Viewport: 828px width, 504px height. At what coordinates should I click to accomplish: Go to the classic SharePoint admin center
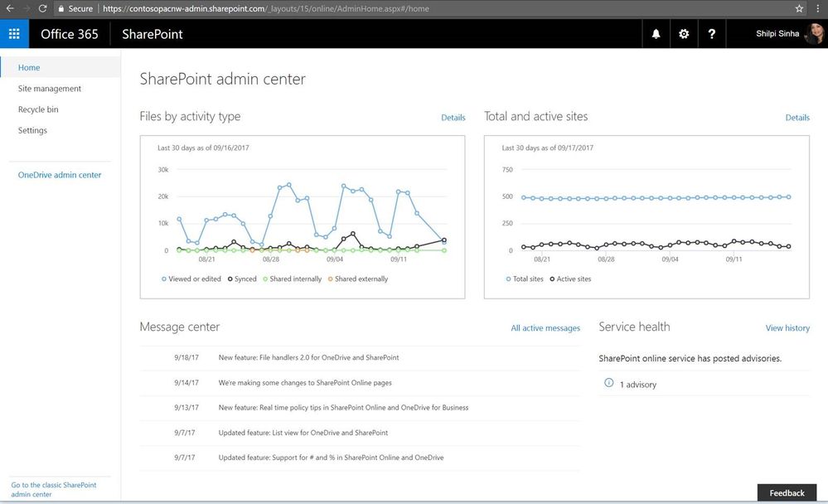[x=54, y=489]
